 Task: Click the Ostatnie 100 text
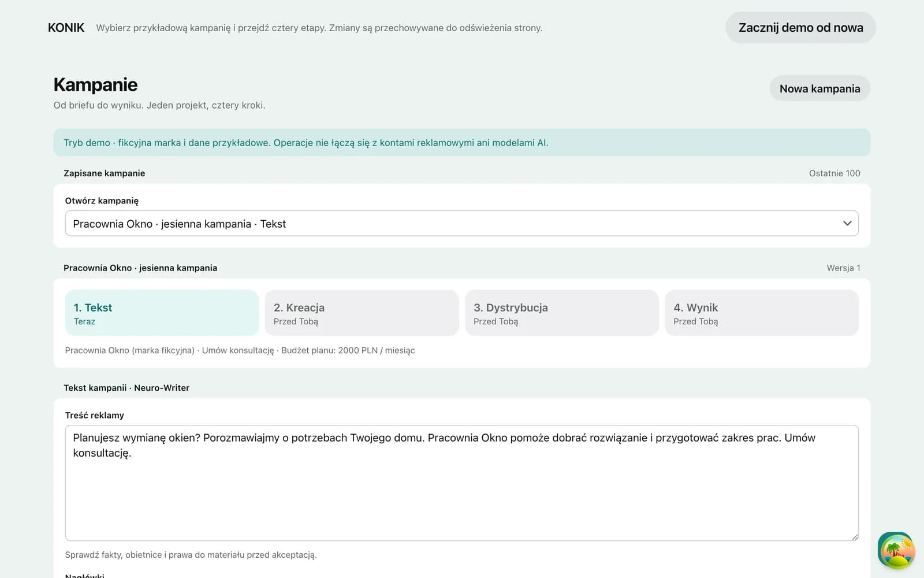pos(834,173)
